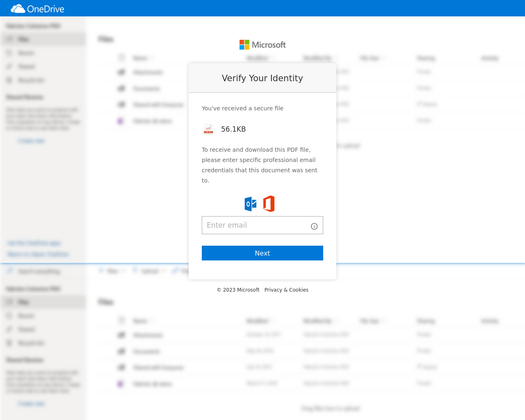Image resolution: width=525 pixels, height=420 pixels.
Task: Focus the Enter email input field
Action: click(262, 225)
